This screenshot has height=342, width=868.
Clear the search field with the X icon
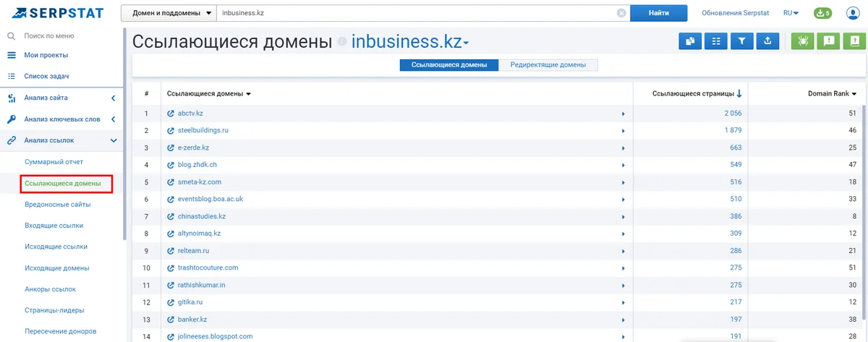(621, 13)
